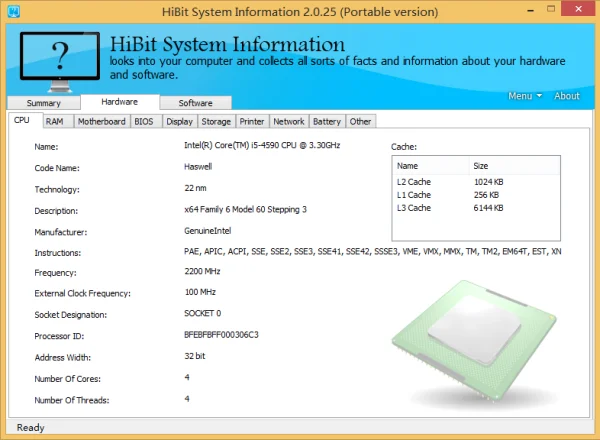Click the CPU chip illustration
Viewport: 600px width, 440px height.
pyautogui.click(x=474, y=341)
